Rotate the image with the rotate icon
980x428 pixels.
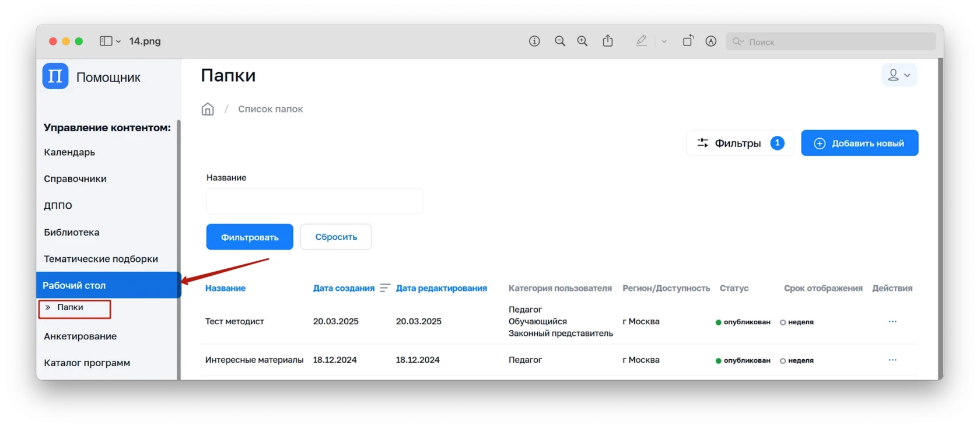tap(688, 41)
